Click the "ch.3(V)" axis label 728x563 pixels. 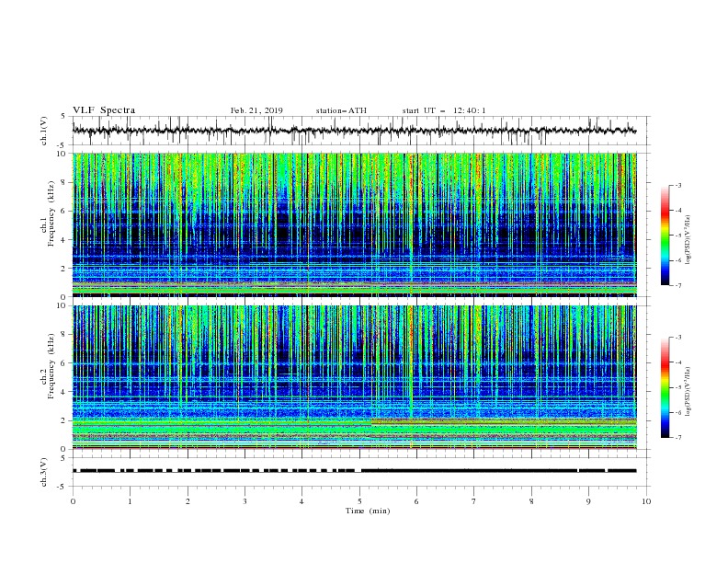(44, 472)
